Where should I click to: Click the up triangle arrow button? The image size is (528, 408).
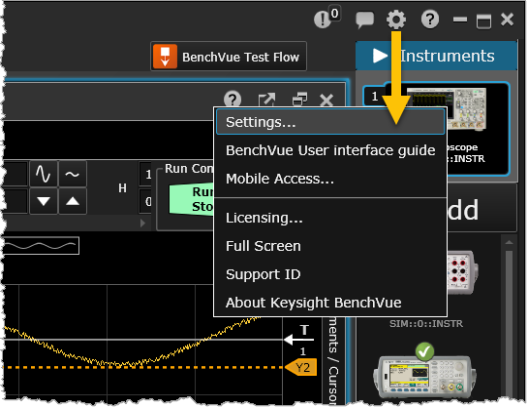72,201
